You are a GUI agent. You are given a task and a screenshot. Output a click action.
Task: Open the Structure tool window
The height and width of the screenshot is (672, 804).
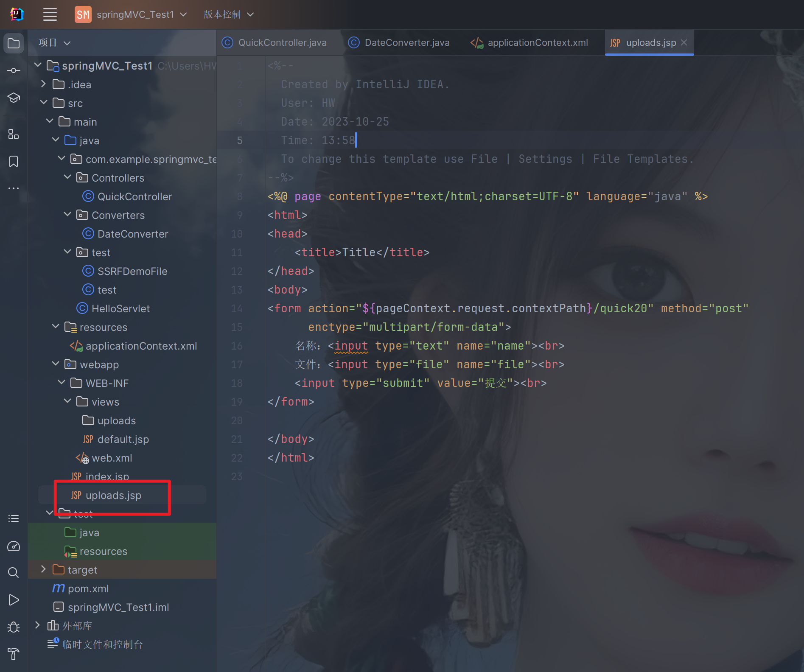(x=14, y=134)
